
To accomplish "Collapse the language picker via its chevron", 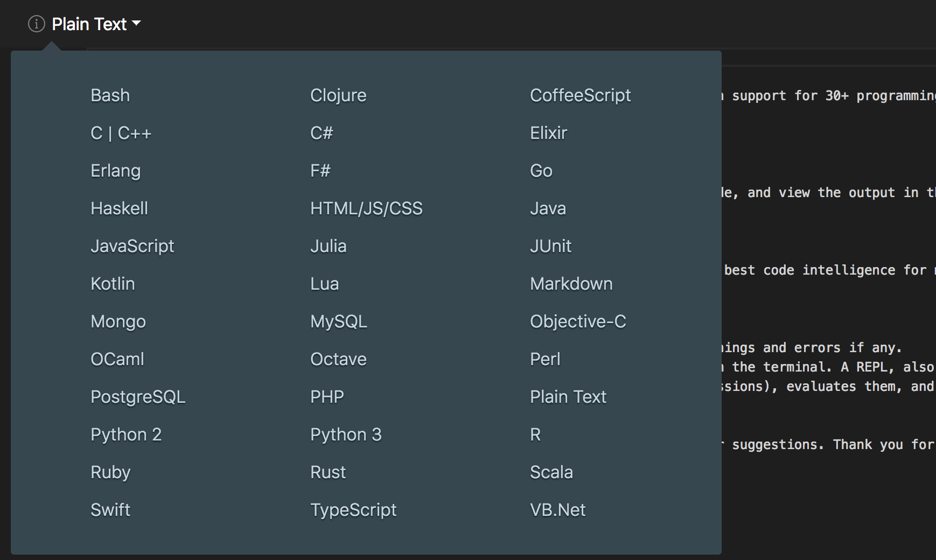I will pyautogui.click(x=137, y=24).
